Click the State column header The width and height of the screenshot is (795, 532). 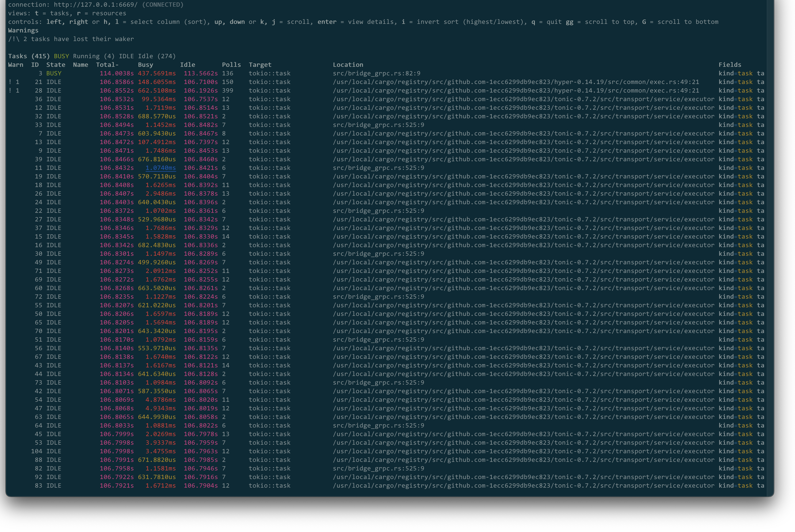56,64
